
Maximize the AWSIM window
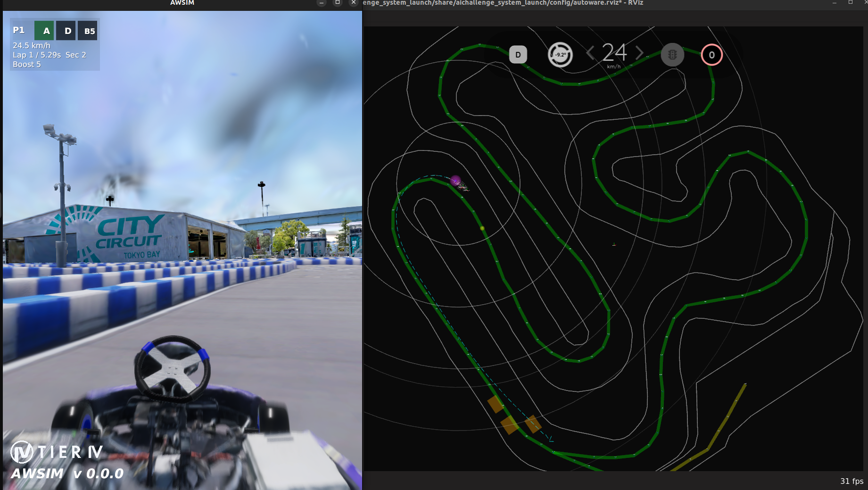pos(338,2)
